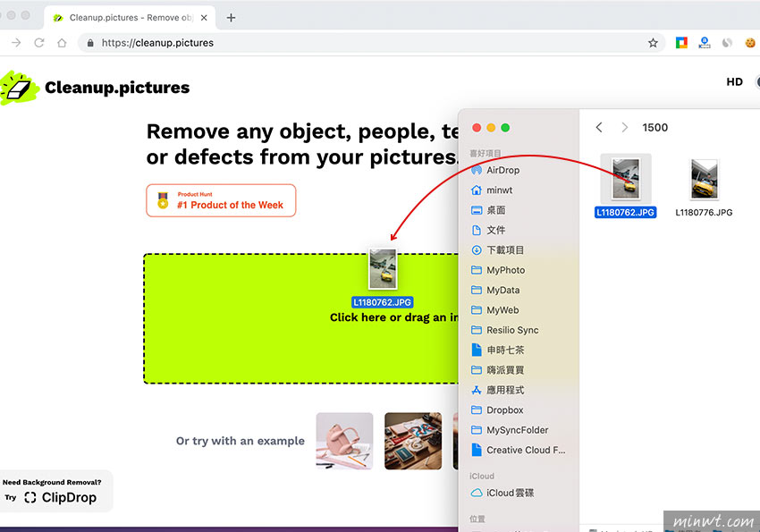
Task: Click the L1180776.JPG file name label
Action: click(704, 213)
